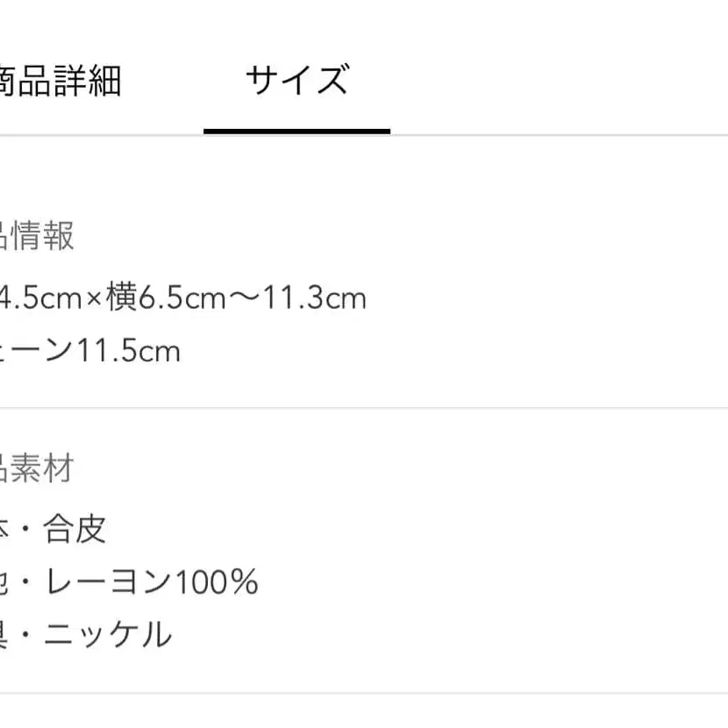728x728 pixels.
Task: Click the チェーン 11.5cm measurement line
Action: click(x=88, y=351)
